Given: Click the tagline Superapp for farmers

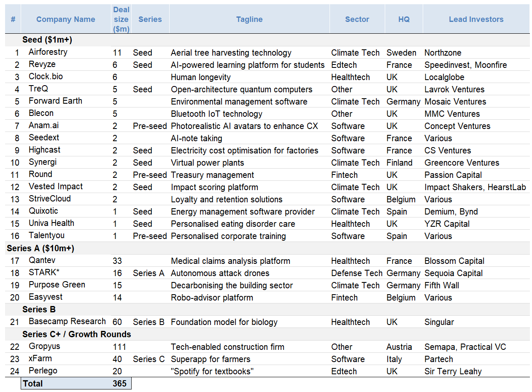Looking at the screenshot, I should click(211, 359).
